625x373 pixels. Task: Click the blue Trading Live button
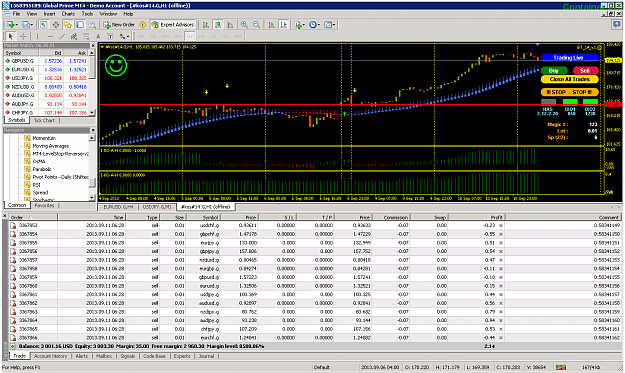[x=569, y=58]
